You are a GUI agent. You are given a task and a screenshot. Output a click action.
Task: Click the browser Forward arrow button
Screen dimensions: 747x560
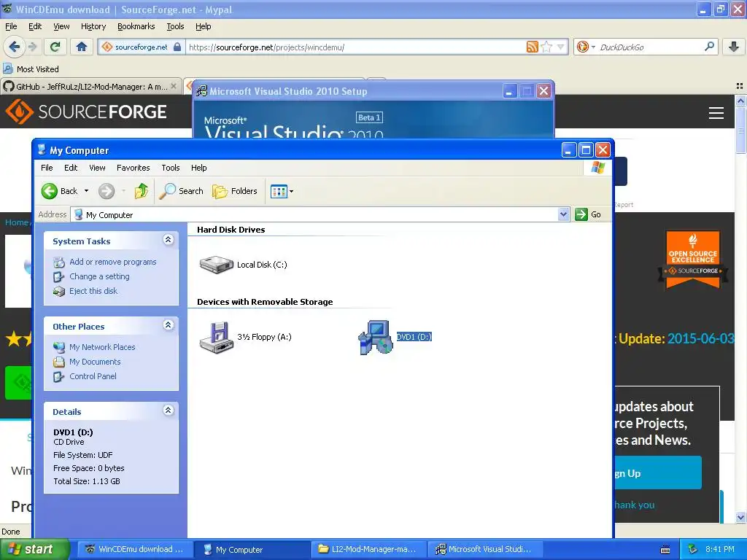click(x=32, y=47)
